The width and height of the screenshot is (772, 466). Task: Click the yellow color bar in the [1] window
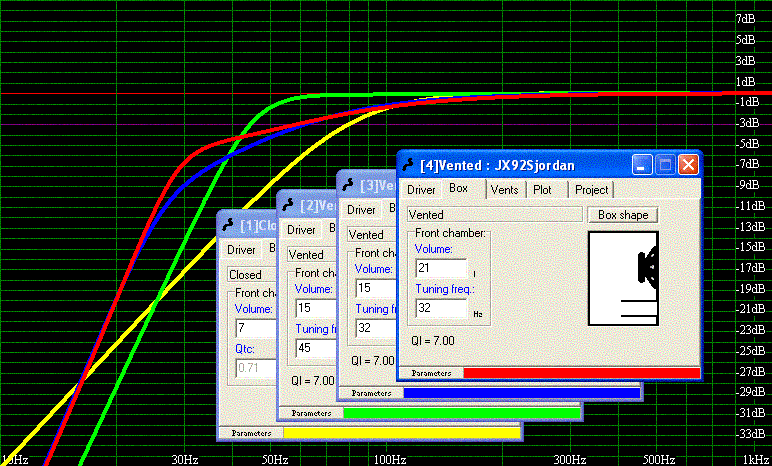402,433
